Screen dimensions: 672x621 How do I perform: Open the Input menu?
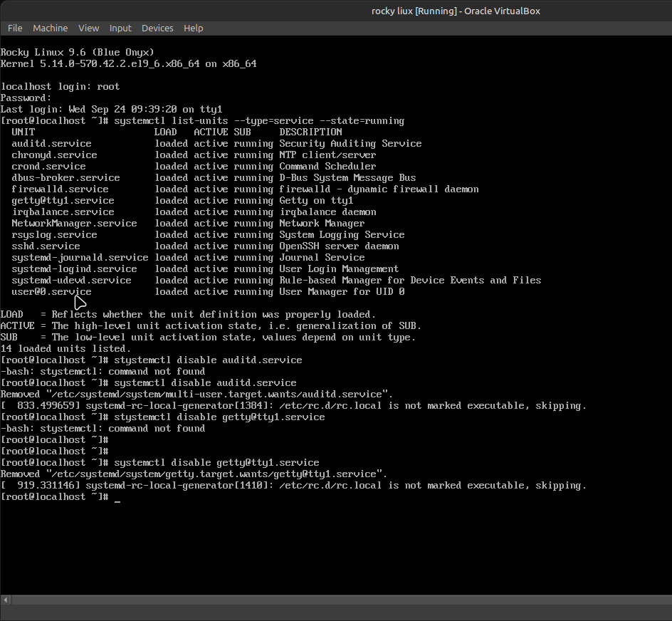[120, 28]
